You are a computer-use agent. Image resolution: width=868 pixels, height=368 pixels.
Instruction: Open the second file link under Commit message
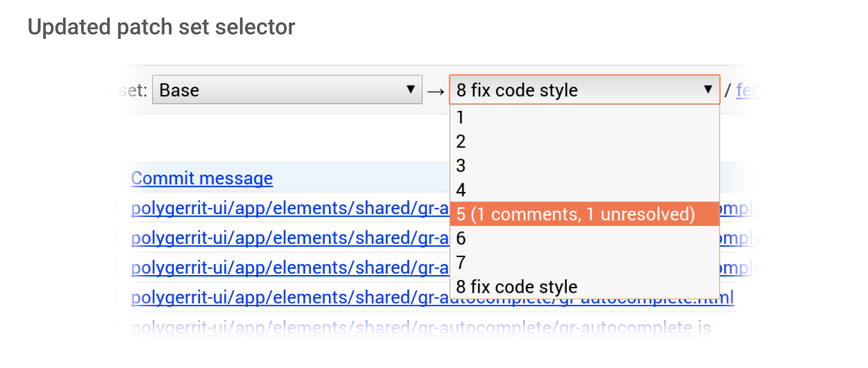pos(289,238)
